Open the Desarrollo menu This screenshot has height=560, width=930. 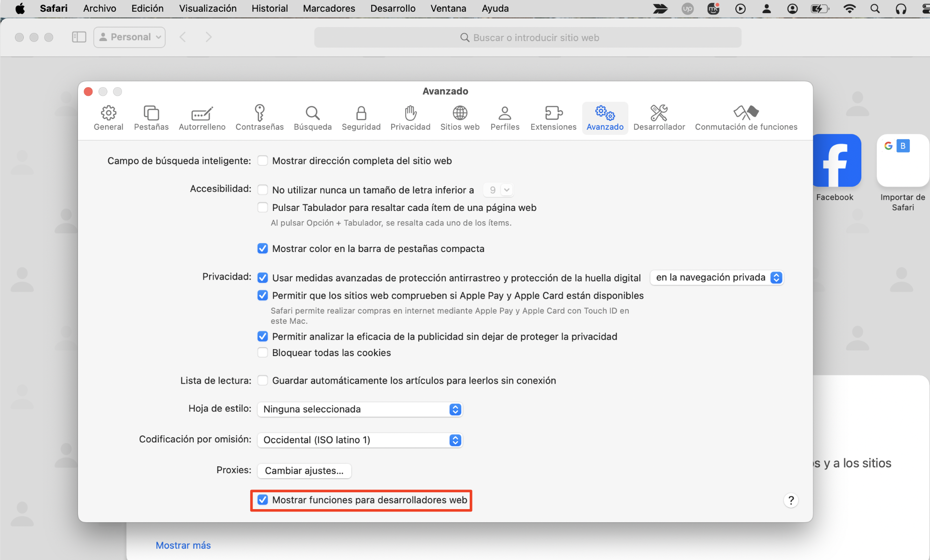(393, 8)
